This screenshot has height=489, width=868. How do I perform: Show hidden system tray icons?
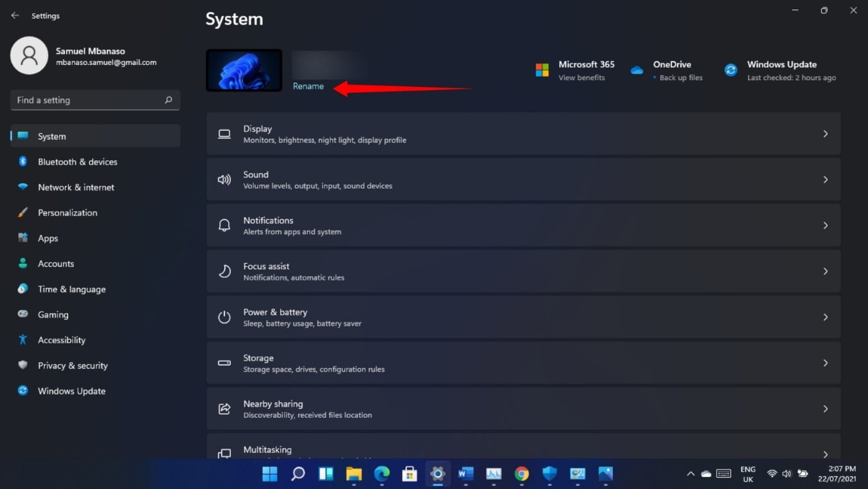[690, 474]
